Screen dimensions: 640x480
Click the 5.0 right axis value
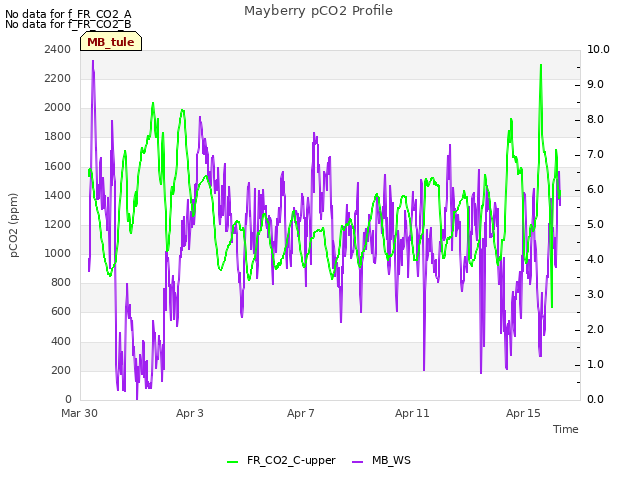[x=596, y=225]
